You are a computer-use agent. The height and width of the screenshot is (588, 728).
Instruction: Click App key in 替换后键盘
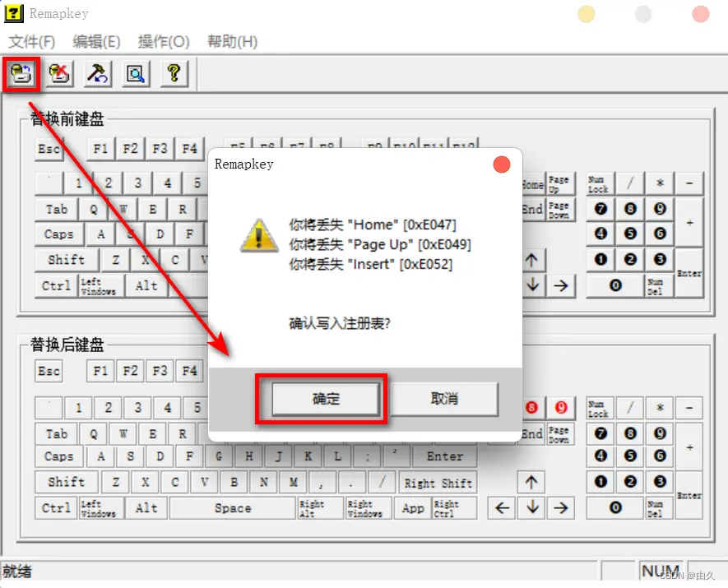point(413,508)
